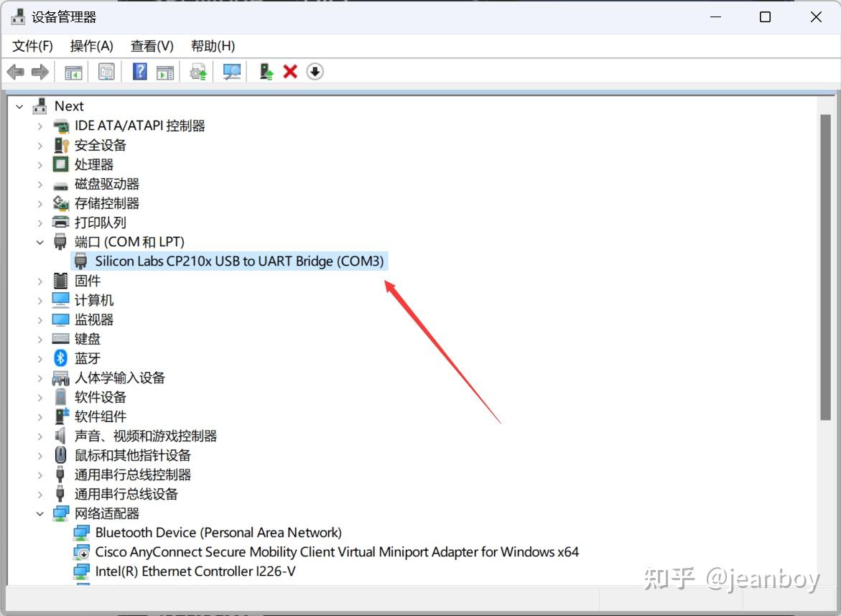Image resolution: width=841 pixels, height=616 pixels.
Task: Click the Back navigation arrow
Action: (16, 71)
